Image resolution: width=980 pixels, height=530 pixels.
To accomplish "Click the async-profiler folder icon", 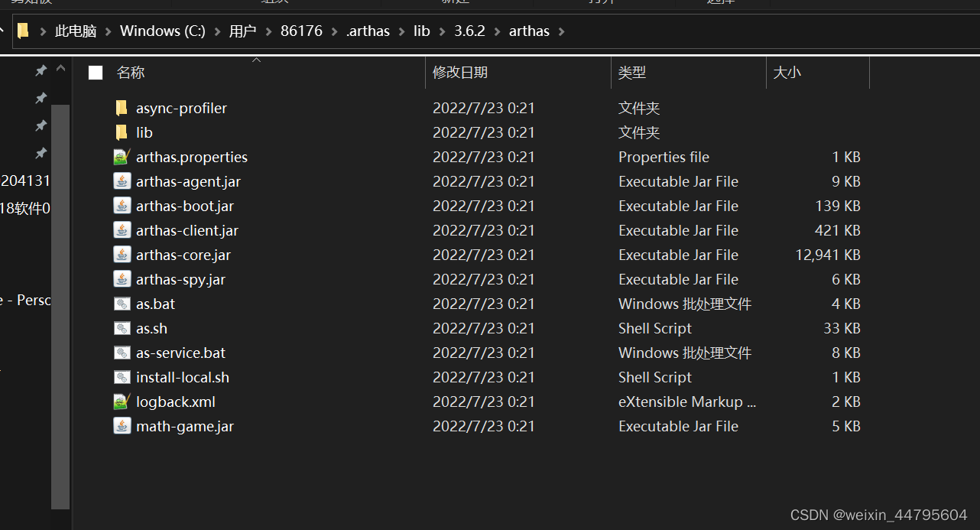I will (x=122, y=108).
